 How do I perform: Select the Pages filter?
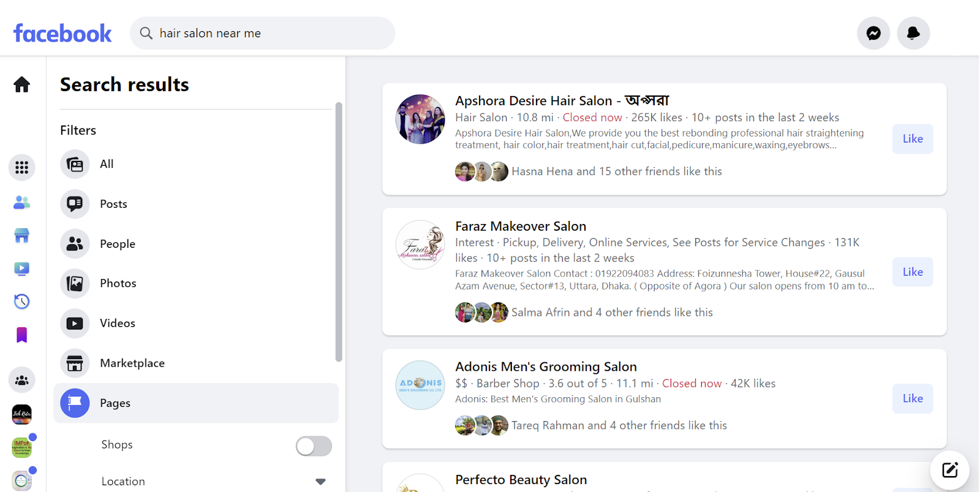click(196, 403)
